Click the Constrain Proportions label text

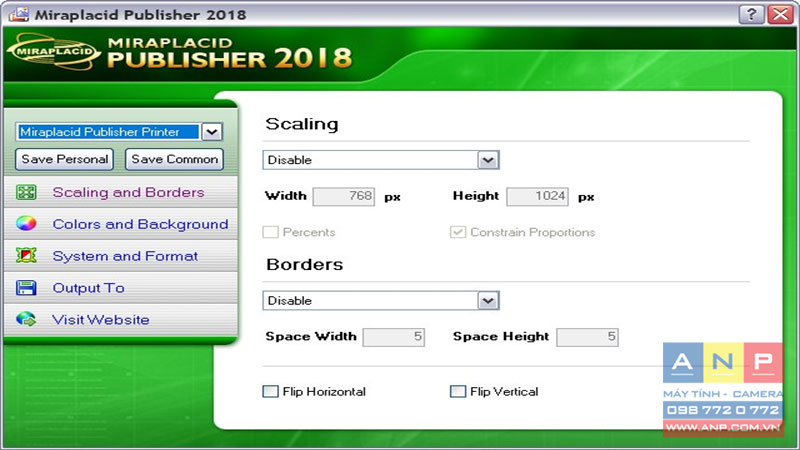tap(533, 232)
